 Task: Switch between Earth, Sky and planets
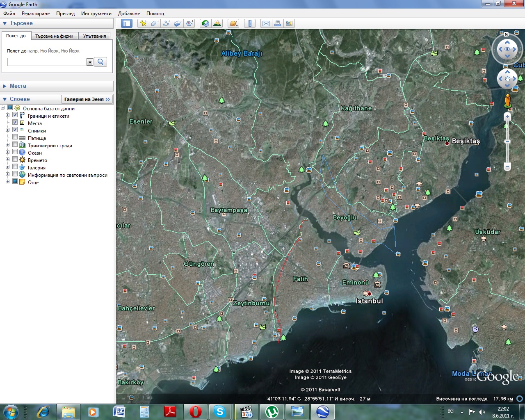point(233,23)
